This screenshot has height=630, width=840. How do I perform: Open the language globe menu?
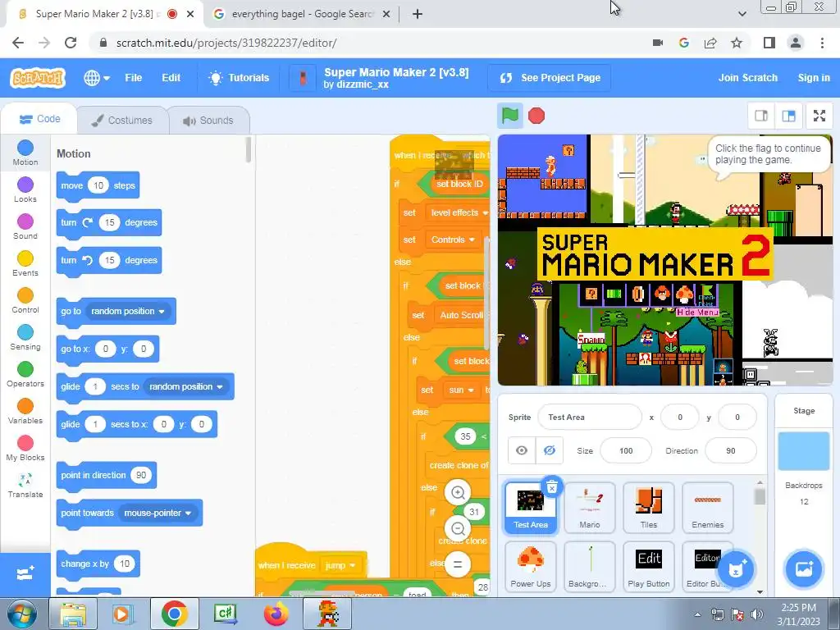[x=97, y=78]
